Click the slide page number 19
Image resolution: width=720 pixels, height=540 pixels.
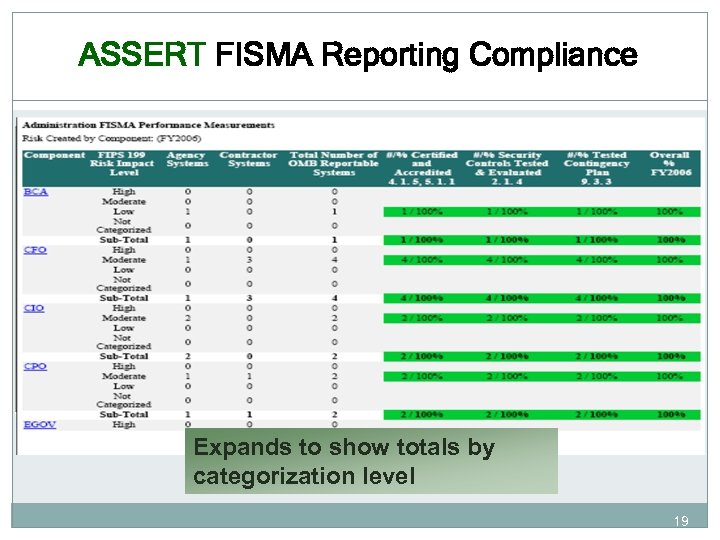click(x=681, y=521)
